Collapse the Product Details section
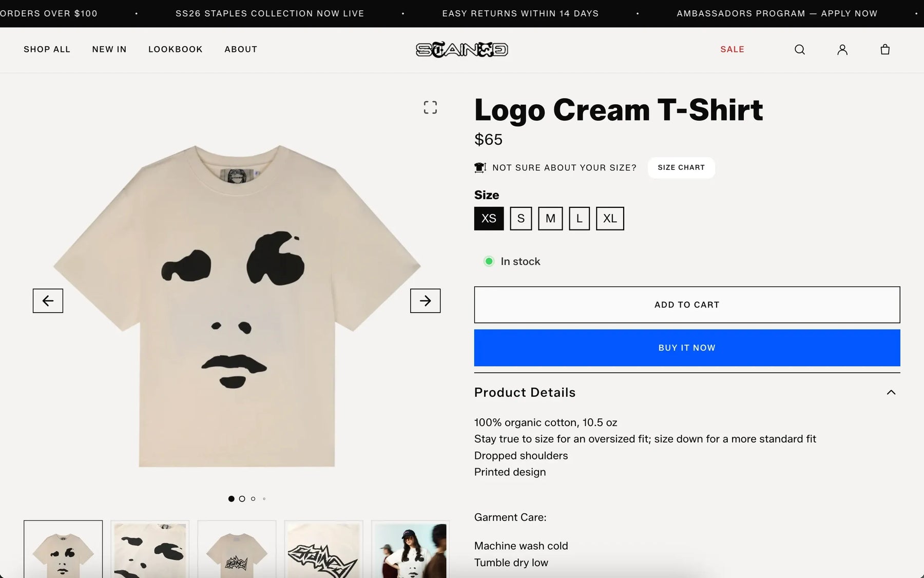The height and width of the screenshot is (578, 924). tap(891, 392)
